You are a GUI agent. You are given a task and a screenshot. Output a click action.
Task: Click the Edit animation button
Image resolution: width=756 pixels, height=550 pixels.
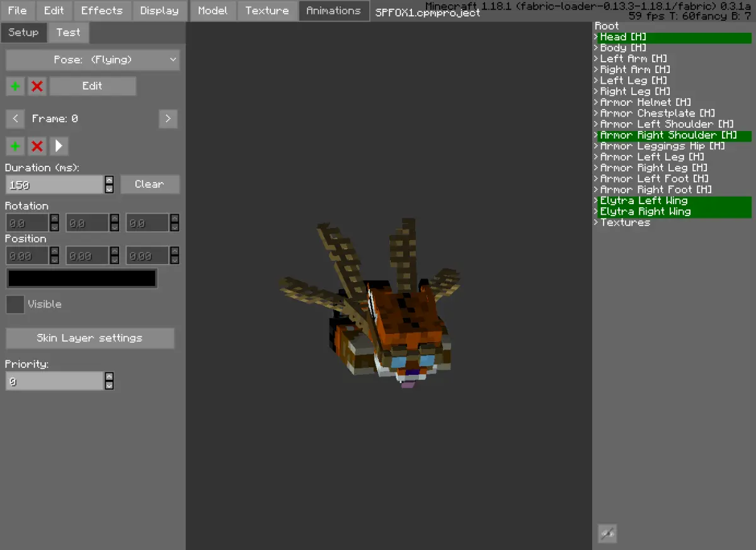[93, 86]
